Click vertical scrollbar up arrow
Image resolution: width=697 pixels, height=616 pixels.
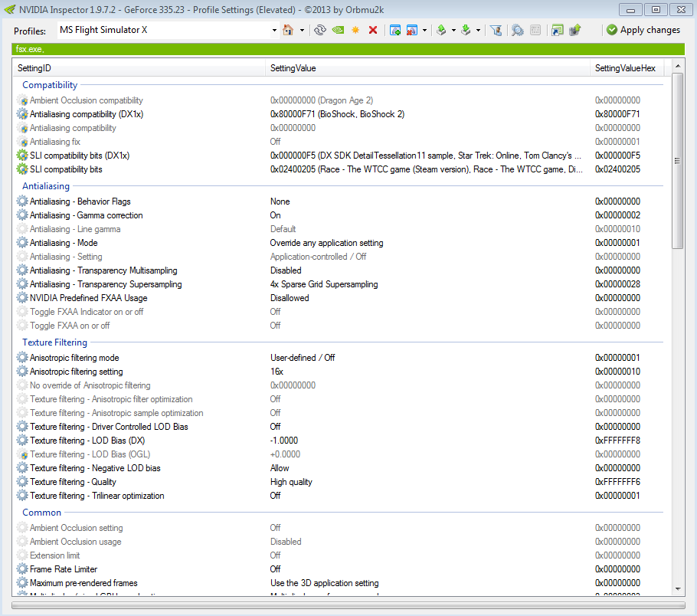[x=677, y=66]
